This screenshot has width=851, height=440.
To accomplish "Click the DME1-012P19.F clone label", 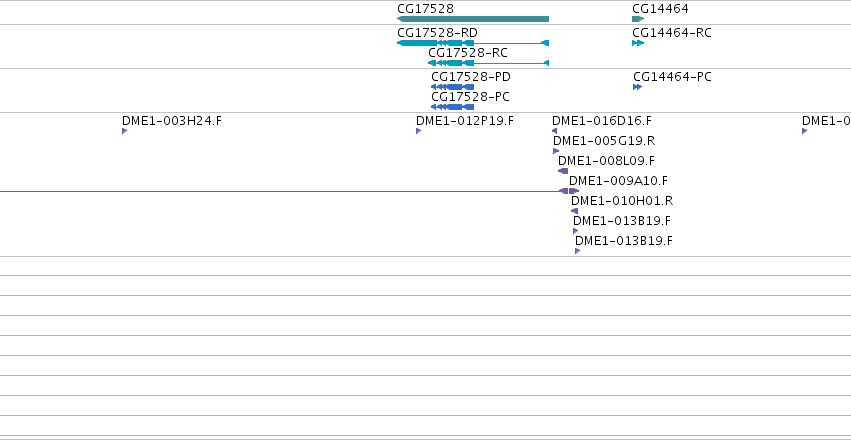I will [x=465, y=120].
